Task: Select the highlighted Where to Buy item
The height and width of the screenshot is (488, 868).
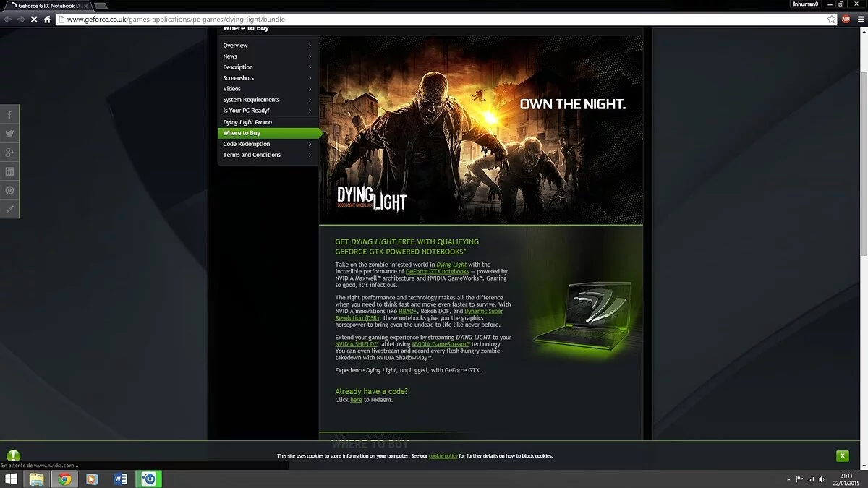Action: 269,133
